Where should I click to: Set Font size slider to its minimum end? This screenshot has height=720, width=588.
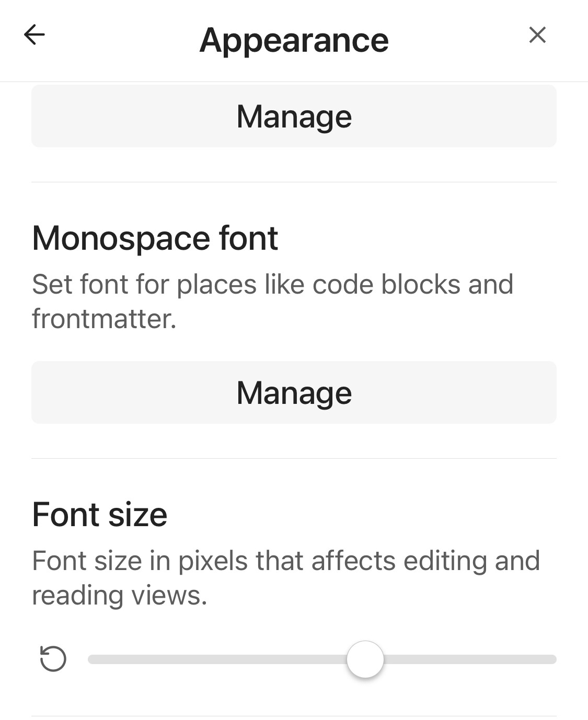coord(91,659)
